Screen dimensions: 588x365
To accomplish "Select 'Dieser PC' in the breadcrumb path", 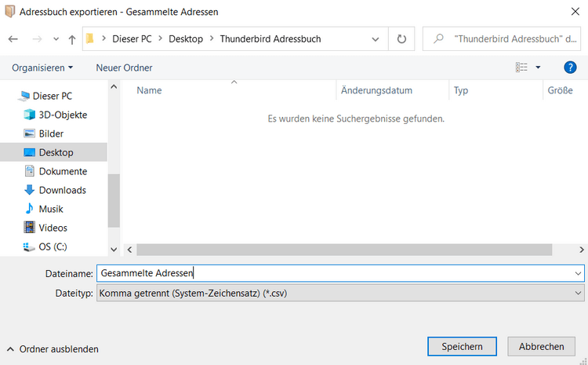I will [132, 39].
